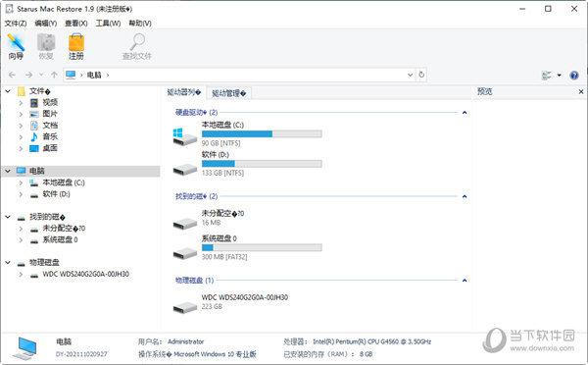The width and height of the screenshot is (588, 365).
Task: Collapse the found disks group arrow
Action: (x=465, y=196)
